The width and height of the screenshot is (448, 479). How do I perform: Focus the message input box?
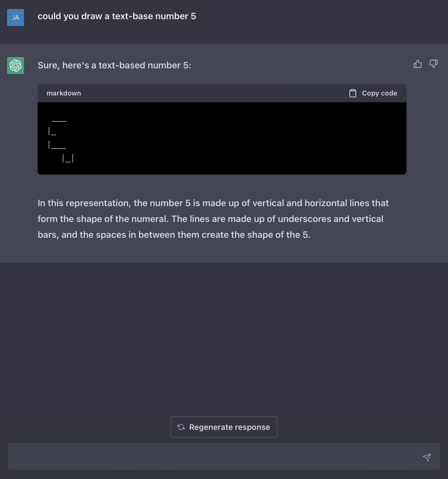(x=215, y=456)
